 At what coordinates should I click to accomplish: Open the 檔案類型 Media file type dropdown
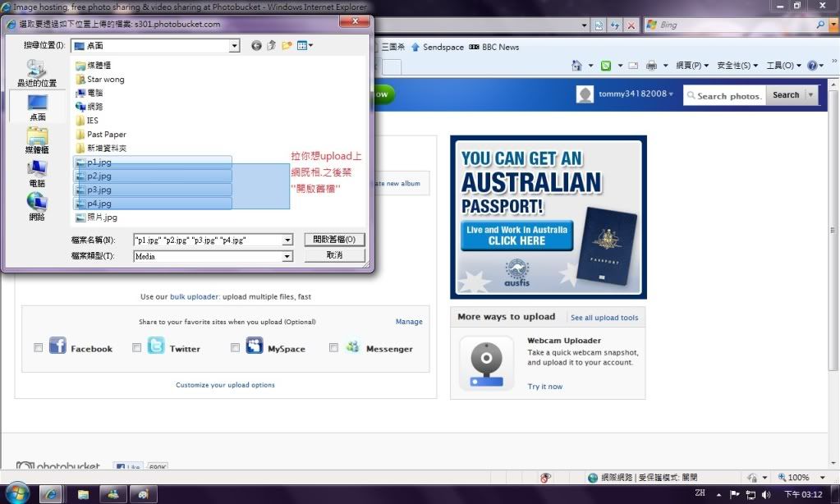coord(287,256)
